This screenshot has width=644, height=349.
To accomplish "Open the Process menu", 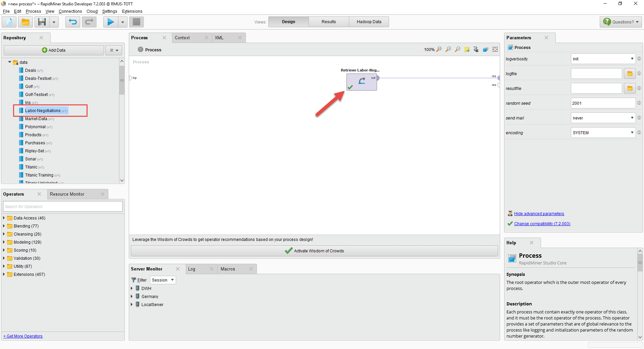I will [x=33, y=11].
